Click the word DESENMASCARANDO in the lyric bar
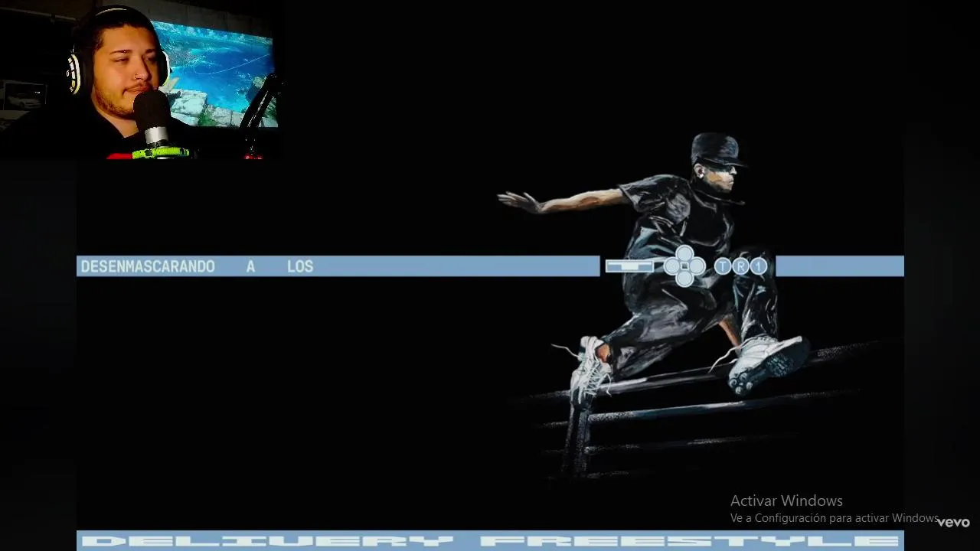The width and height of the screenshot is (980, 551). coord(148,266)
